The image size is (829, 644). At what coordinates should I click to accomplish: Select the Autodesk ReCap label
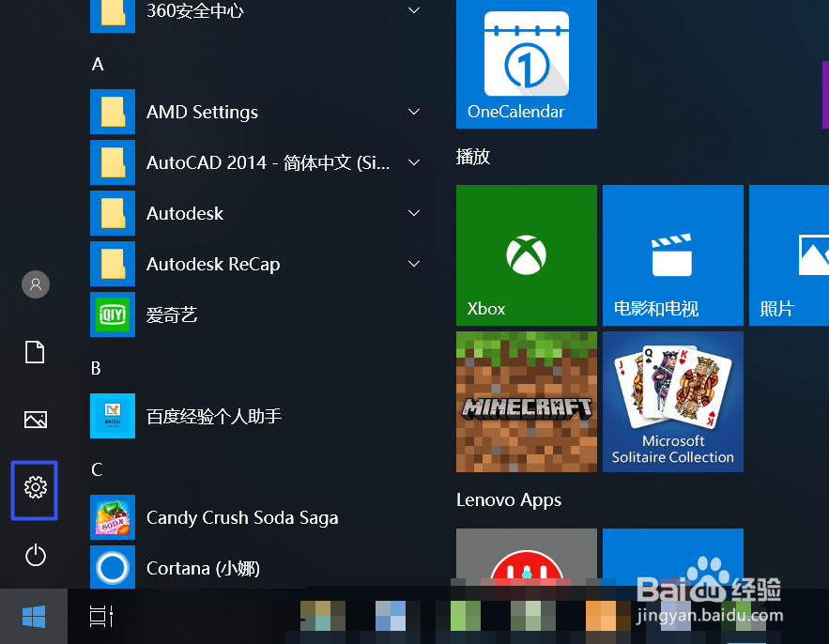pyautogui.click(x=213, y=265)
